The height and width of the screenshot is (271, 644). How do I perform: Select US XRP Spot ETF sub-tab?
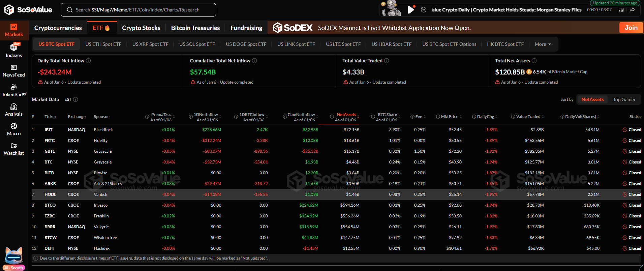[x=150, y=44]
